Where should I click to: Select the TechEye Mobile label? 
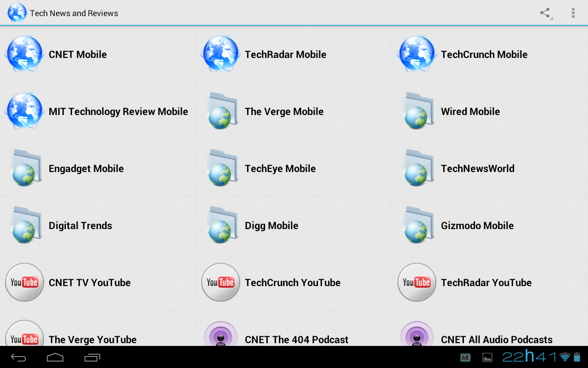point(280,168)
